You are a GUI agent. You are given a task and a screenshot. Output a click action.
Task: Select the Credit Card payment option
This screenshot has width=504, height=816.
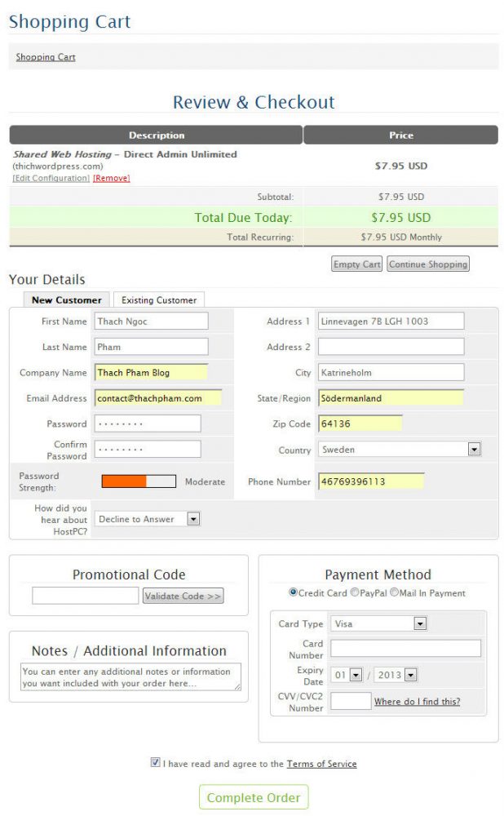click(294, 592)
